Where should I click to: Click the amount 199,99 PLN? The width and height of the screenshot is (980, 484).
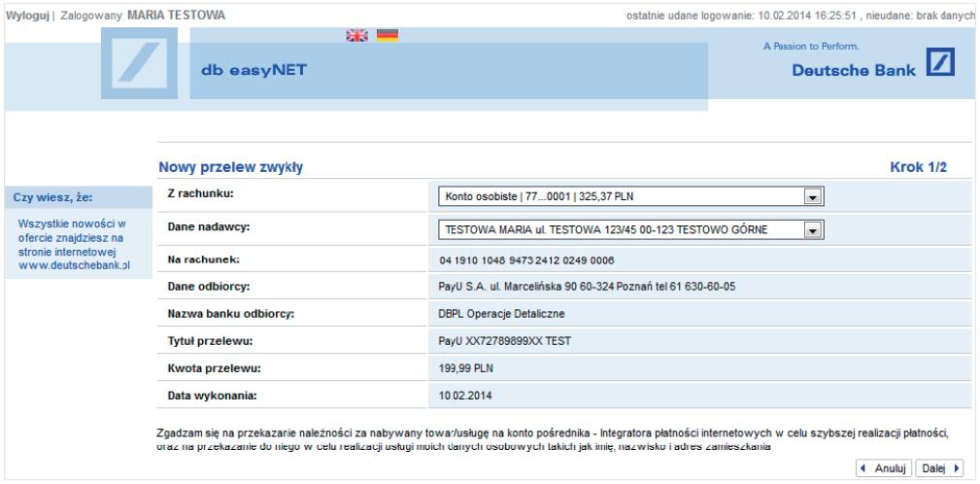[465, 368]
